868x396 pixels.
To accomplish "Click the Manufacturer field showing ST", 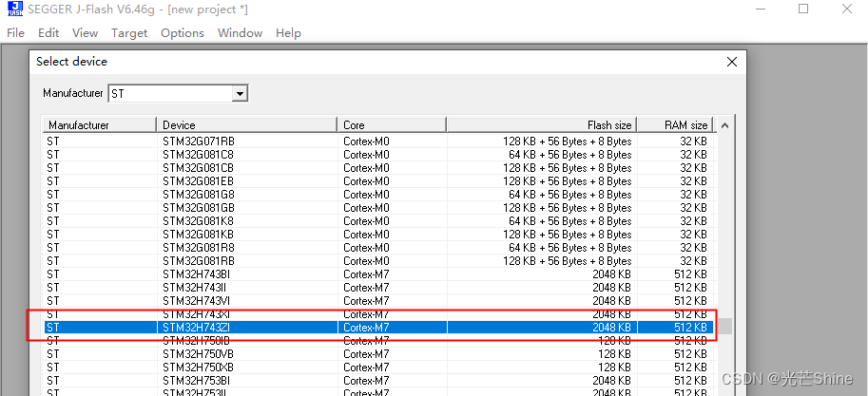I will (170, 93).
